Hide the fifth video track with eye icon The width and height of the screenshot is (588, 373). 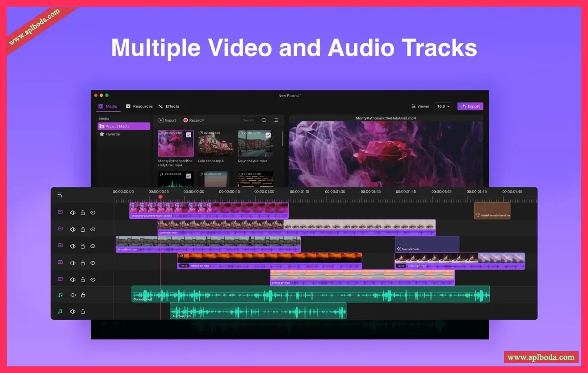pyautogui.click(x=93, y=280)
